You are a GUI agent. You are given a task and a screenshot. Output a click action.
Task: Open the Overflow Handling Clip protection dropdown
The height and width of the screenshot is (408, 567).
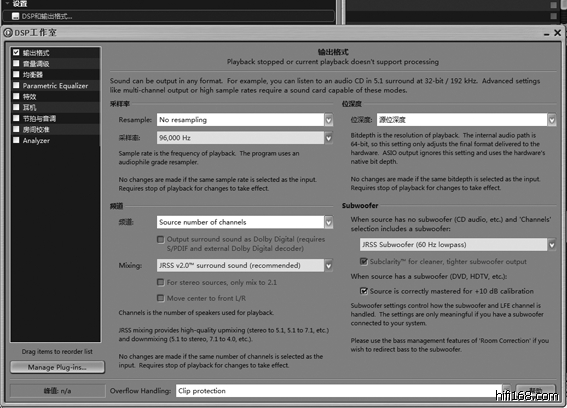(344, 391)
